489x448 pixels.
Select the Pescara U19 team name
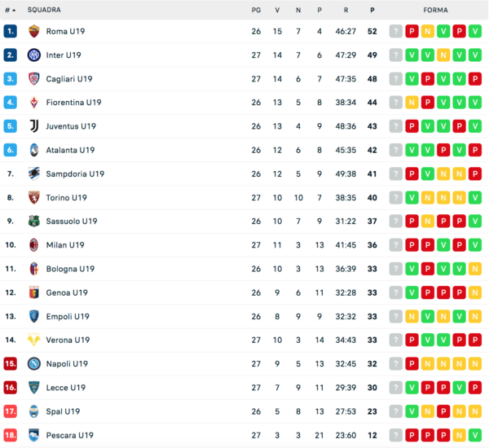pyautogui.click(x=68, y=435)
